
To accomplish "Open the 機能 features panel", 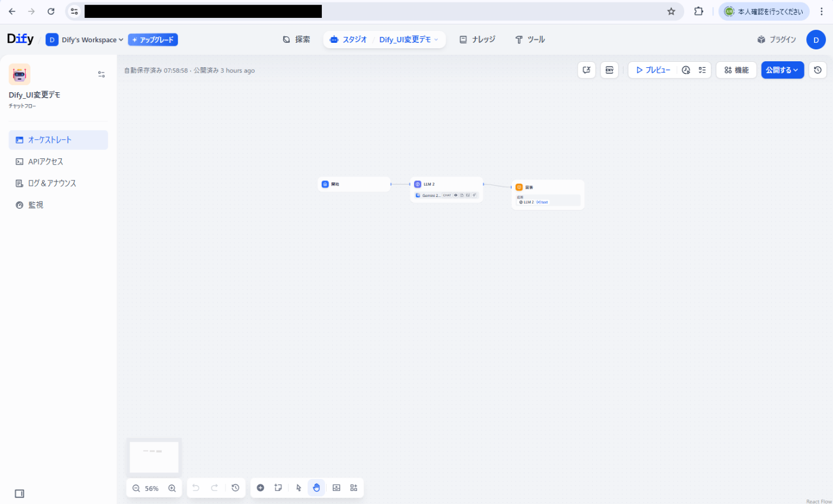I will coord(737,70).
